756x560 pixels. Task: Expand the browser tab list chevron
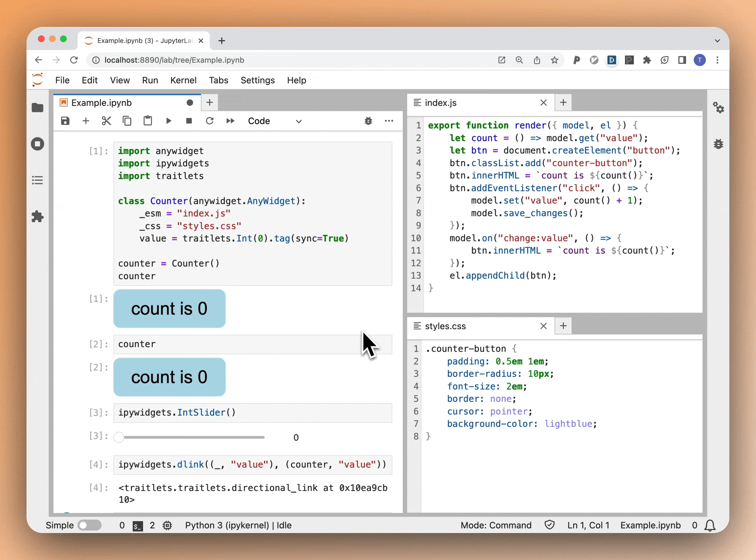pyautogui.click(x=717, y=41)
